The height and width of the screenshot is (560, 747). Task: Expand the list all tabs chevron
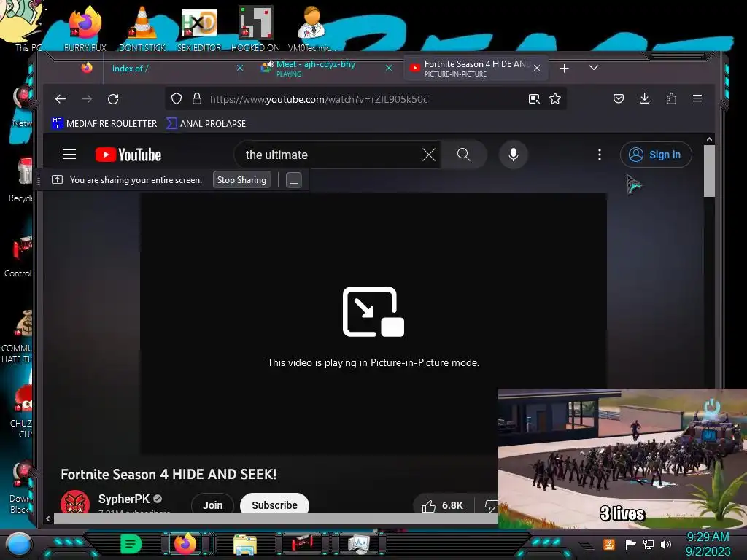(594, 68)
